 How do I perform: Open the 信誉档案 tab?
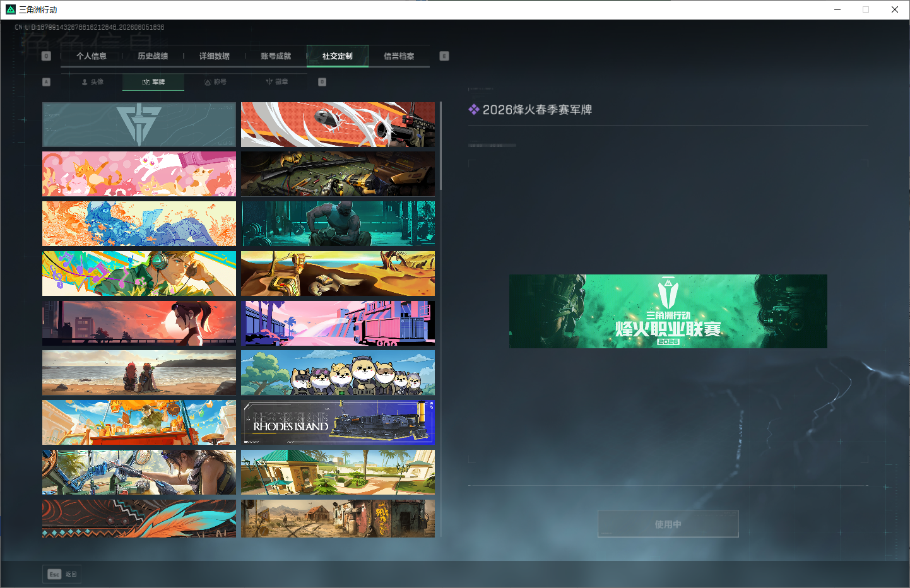(x=399, y=56)
